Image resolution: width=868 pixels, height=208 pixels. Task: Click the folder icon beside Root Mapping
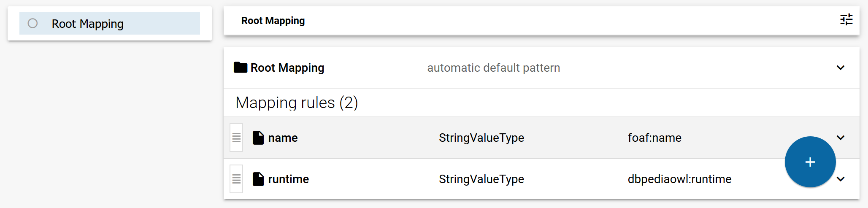click(241, 68)
